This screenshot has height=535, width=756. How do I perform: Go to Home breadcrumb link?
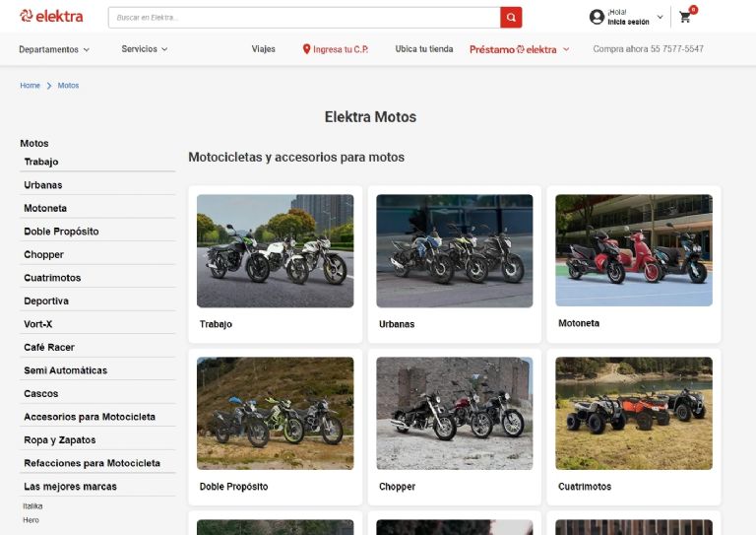30,86
